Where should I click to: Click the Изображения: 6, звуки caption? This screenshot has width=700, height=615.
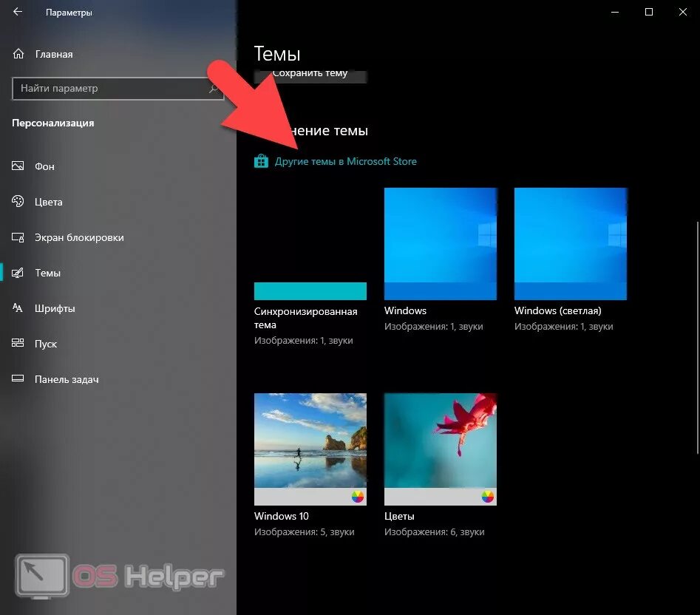[435, 532]
